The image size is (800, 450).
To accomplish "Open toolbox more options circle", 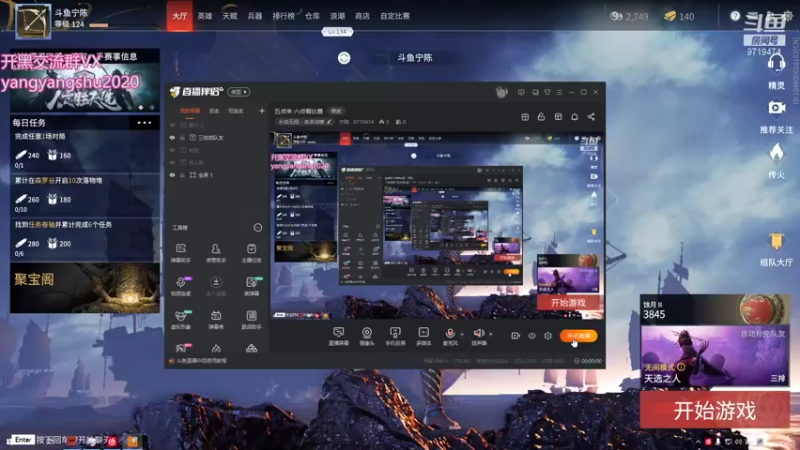I will click(258, 228).
